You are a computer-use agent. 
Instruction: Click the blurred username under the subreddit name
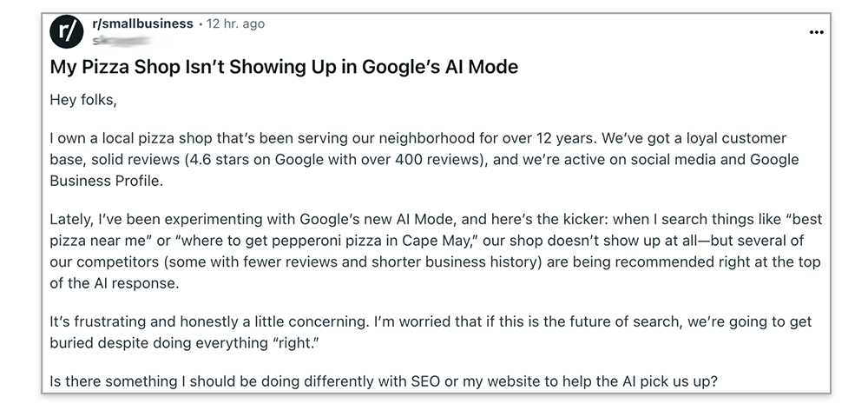(122, 41)
